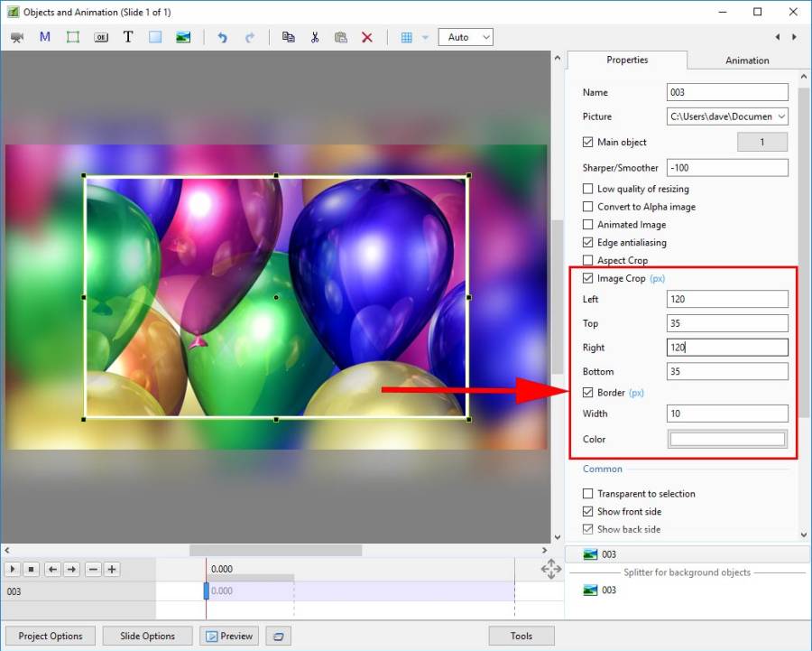812x651 pixels.
Task: Open the Auto zoom dropdown
Action: pyautogui.click(x=466, y=37)
